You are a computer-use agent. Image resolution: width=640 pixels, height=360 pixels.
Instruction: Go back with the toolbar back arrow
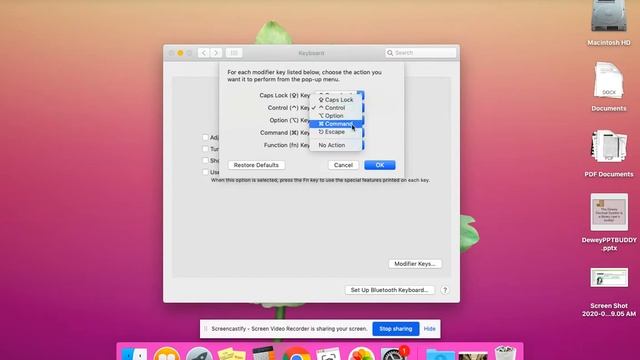pyautogui.click(x=204, y=53)
